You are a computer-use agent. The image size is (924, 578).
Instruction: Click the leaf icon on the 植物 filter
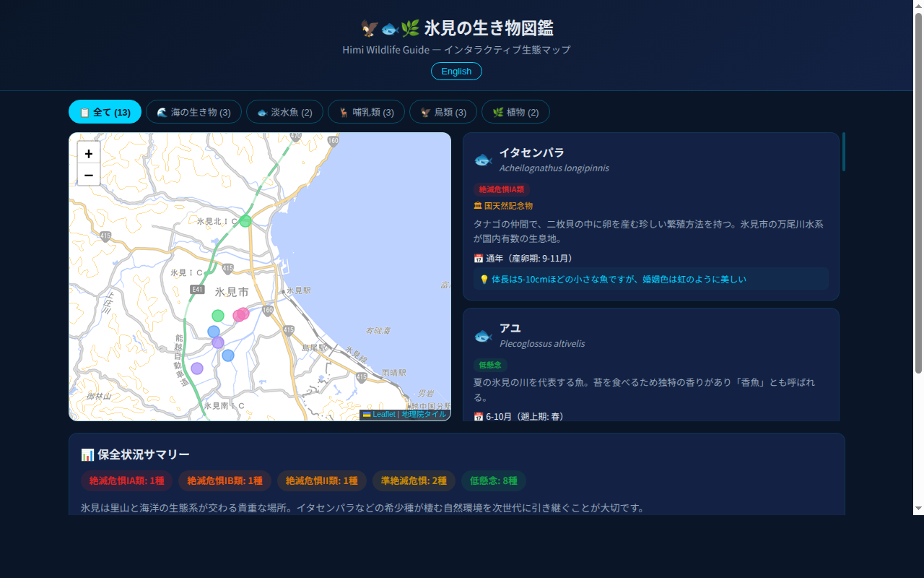click(497, 111)
